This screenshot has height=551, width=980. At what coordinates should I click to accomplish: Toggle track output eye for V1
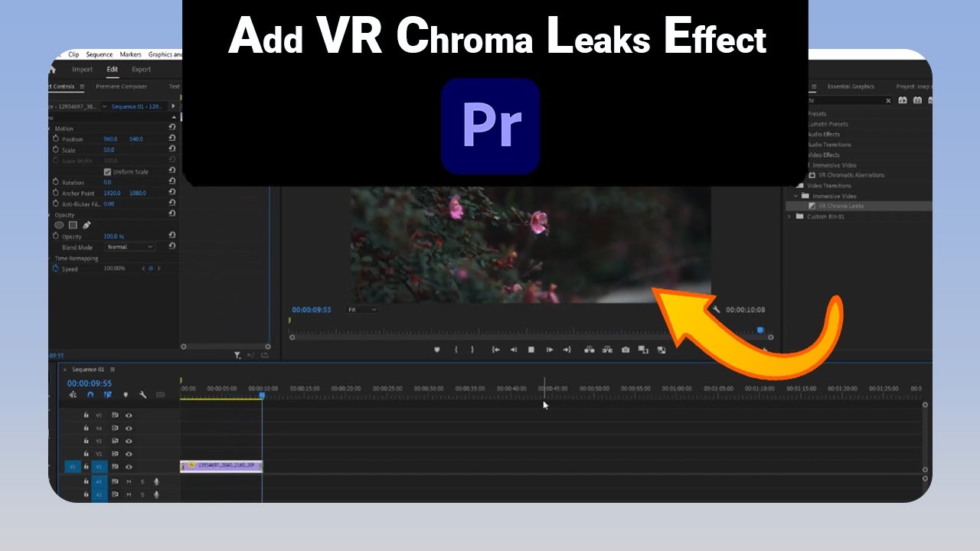point(129,467)
